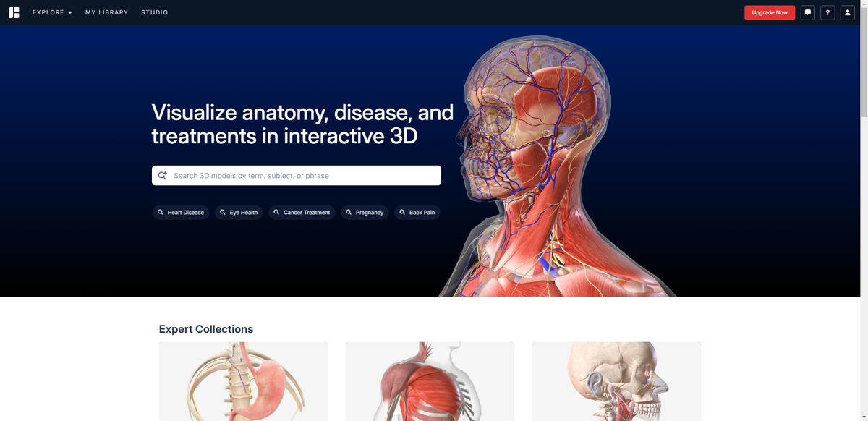
Task: Open the skull anatomy collection thumbnail
Action: 616,381
